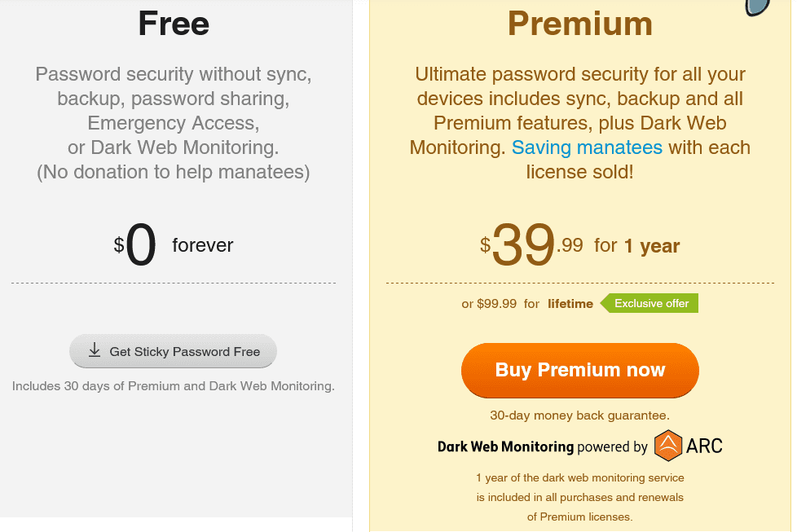
Task: Click the $0 forever price
Action: [174, 245]
